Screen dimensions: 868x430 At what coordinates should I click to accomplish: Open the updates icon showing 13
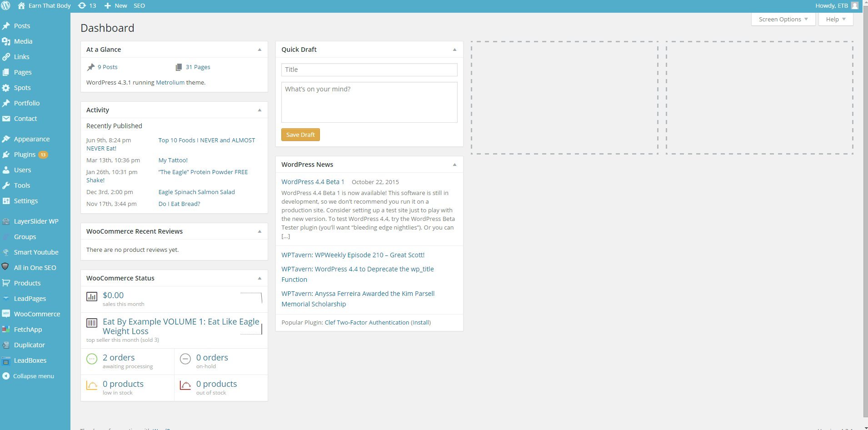[x=87, y=6]
